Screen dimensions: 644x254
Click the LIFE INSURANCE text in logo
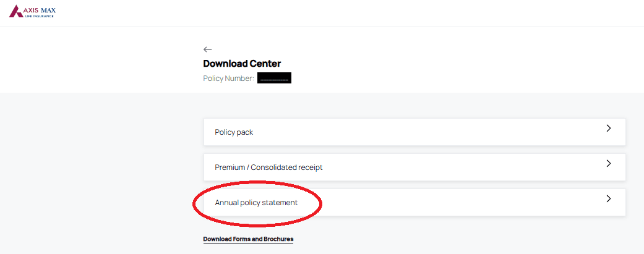(40, 15)
